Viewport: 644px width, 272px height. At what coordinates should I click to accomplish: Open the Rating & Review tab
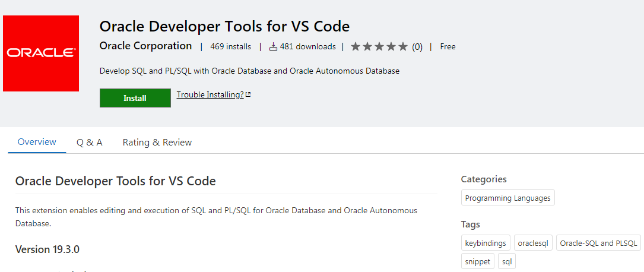click(157, 142)
